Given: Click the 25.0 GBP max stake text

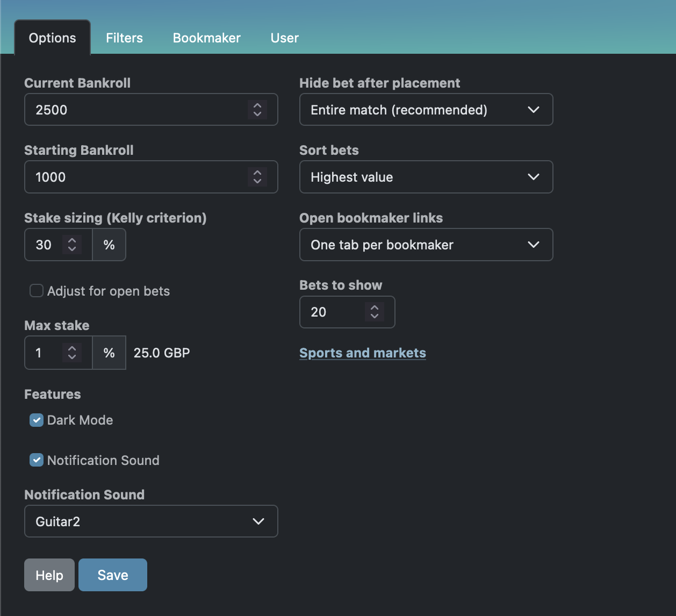Looking at the screenshot, I should point(162,353).
